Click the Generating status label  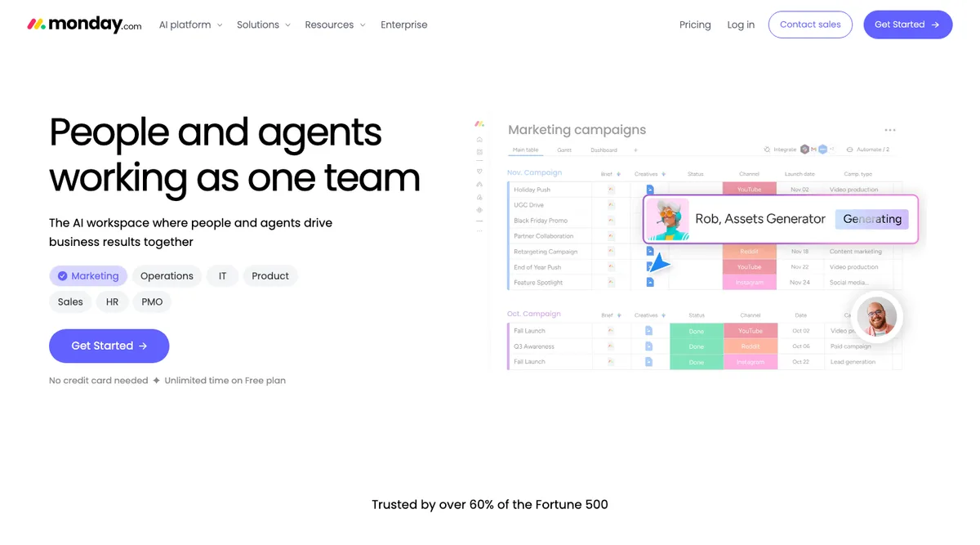[x=872, y=219]
